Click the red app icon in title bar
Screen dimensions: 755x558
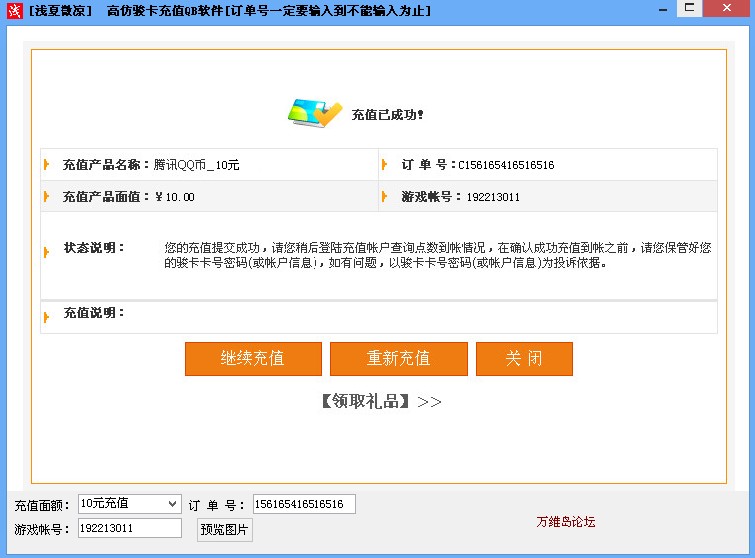[14, 11]
